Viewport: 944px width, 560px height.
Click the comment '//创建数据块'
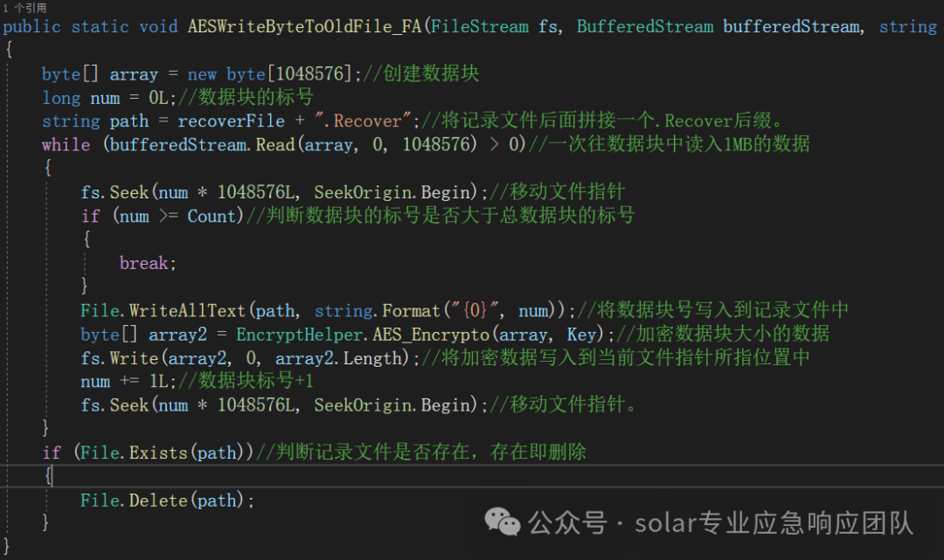(x=421, y=73)
